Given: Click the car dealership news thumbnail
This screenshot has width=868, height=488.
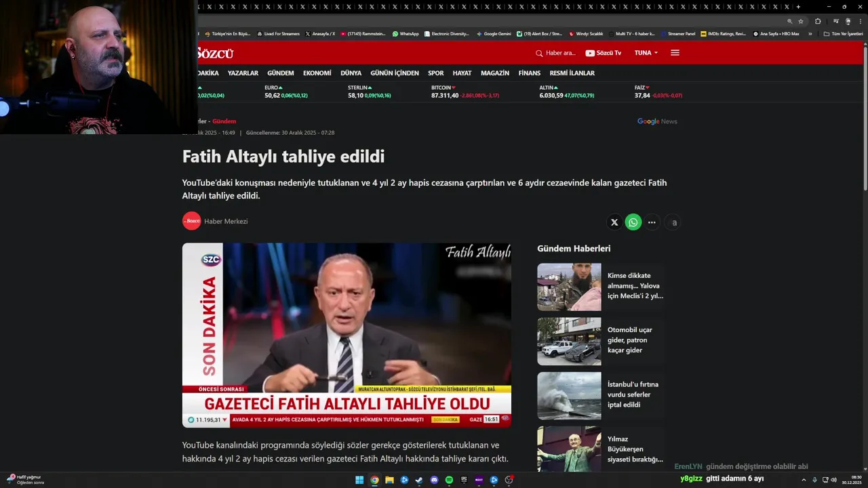Looking at the screenshot, I should [x=569, y=342].
